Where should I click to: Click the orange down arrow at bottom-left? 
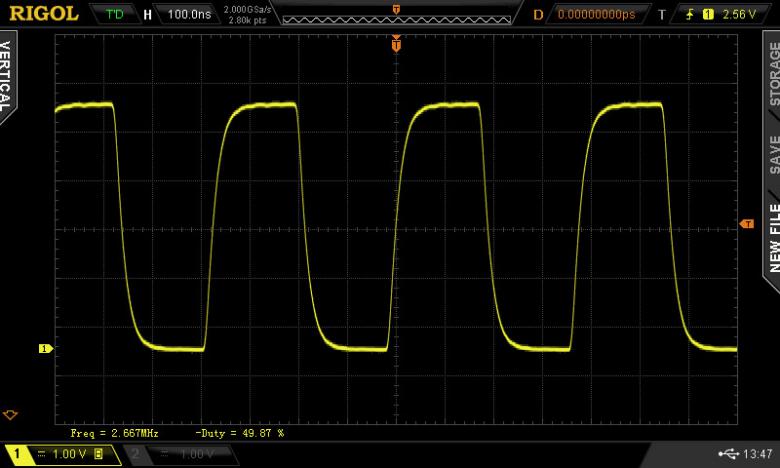point(11,414)
